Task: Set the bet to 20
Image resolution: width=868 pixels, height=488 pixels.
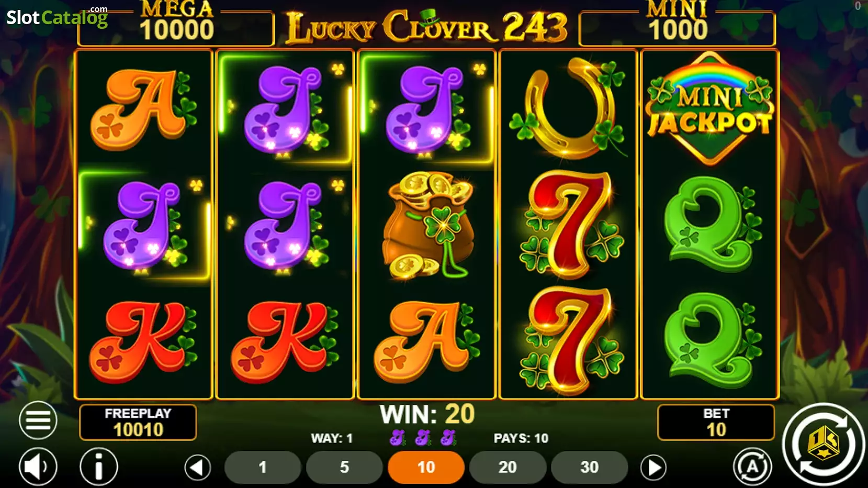Action: tap(508, 467)
